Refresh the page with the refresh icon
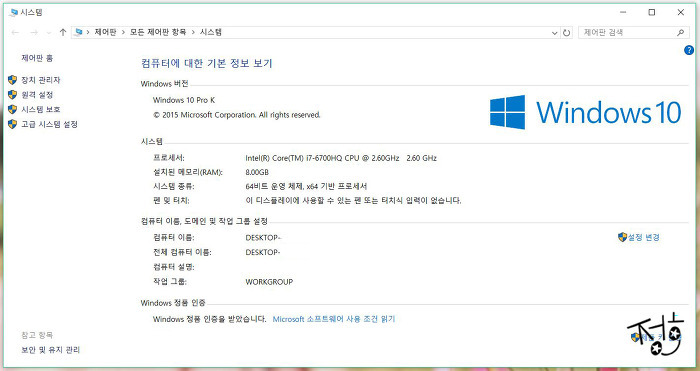Screen dimensions: 700x371 click(x=567, y=33)
